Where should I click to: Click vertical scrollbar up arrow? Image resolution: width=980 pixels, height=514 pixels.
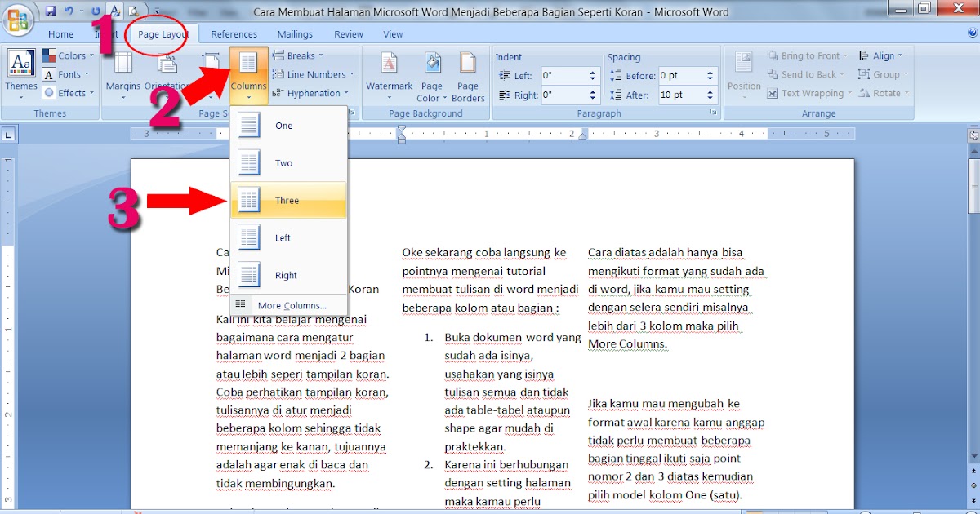pyautogui.click(x=973, y=151)
